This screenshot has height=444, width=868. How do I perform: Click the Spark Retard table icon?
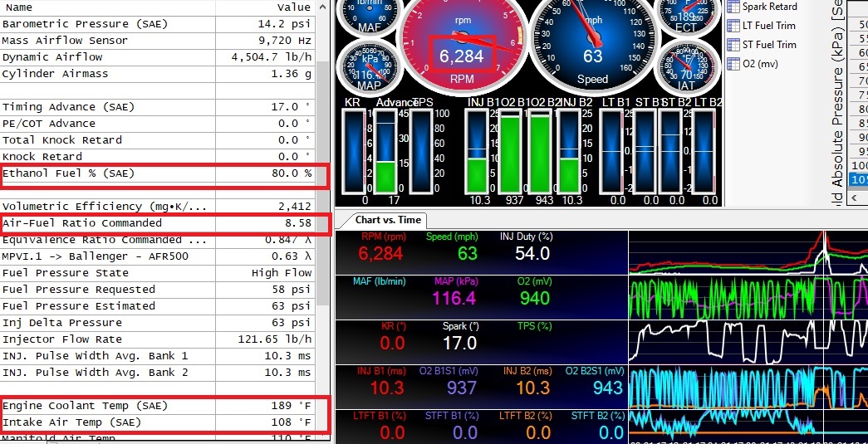coord(733,7)
